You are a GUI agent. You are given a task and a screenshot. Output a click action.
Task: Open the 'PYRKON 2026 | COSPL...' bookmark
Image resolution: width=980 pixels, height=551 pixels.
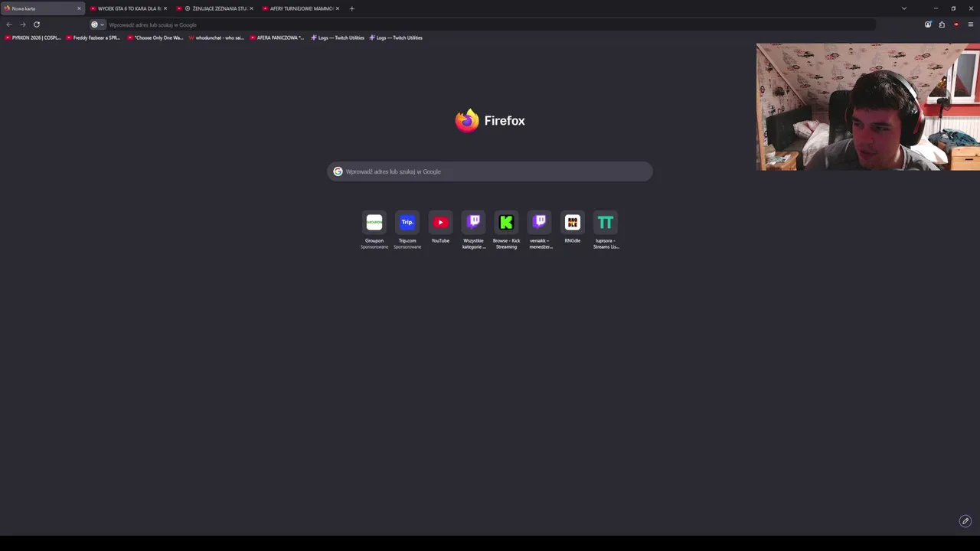33,37
